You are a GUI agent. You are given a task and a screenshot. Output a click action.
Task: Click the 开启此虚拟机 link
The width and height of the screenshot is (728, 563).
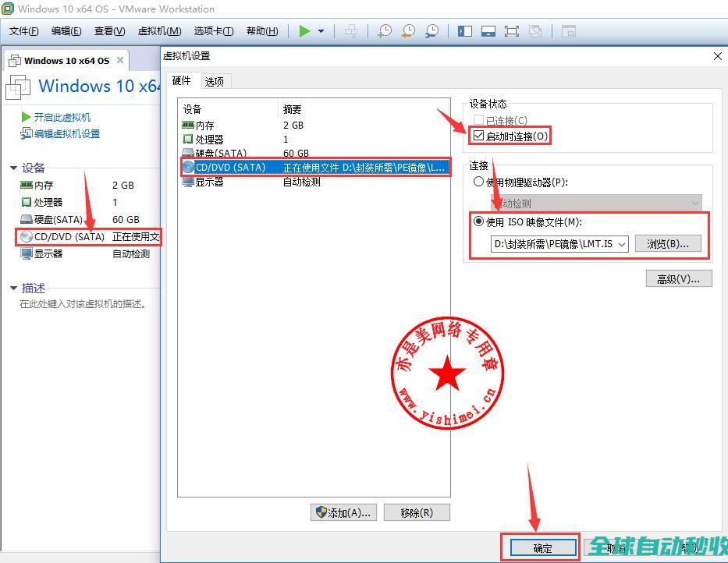62,117
